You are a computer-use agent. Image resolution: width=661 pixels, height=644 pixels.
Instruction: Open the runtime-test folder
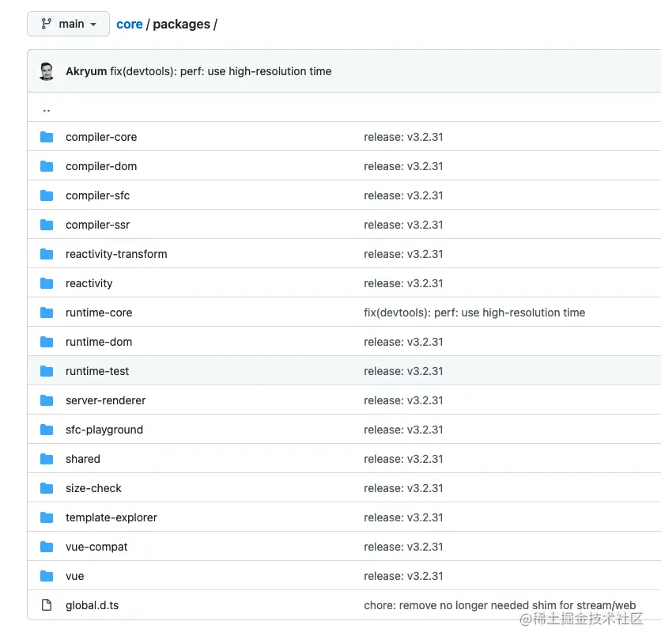(x=97, y=371)
